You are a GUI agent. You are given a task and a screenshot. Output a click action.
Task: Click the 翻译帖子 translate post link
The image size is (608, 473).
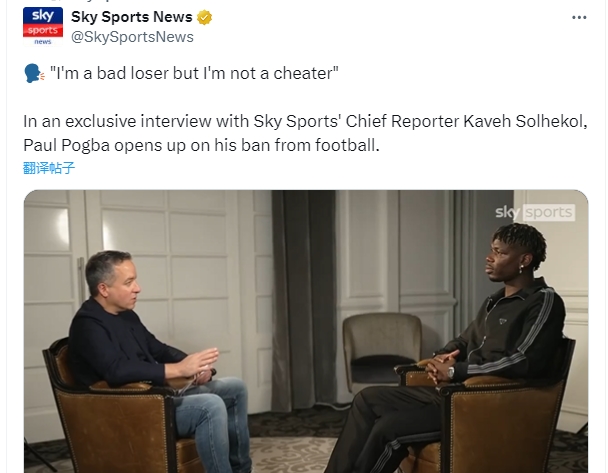[x=49, y=168]
